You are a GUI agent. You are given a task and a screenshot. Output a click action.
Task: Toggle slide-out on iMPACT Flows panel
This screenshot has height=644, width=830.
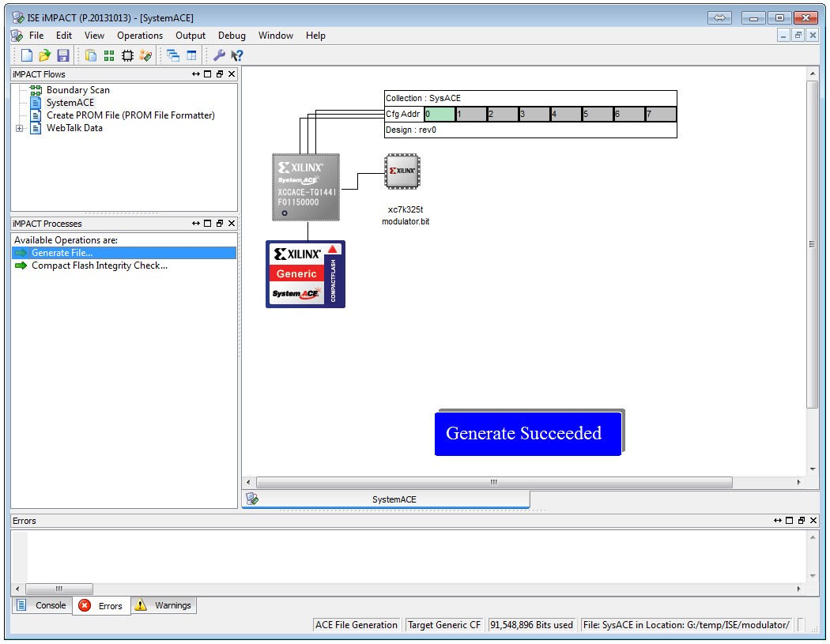tap(196, 74)
